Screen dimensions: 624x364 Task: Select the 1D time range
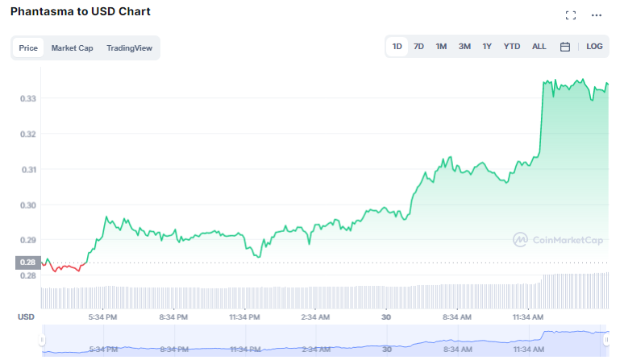tap(397, 47)
